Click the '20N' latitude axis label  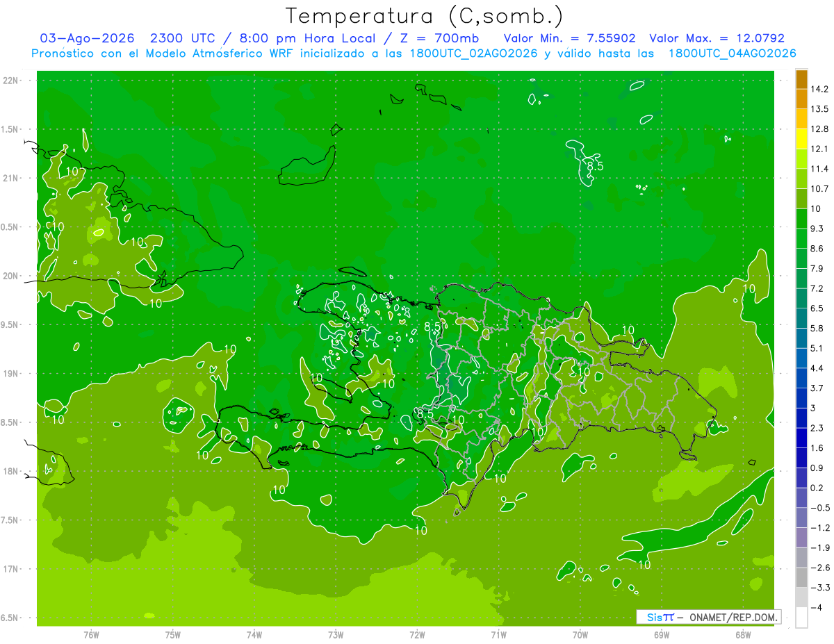point(11,276)
